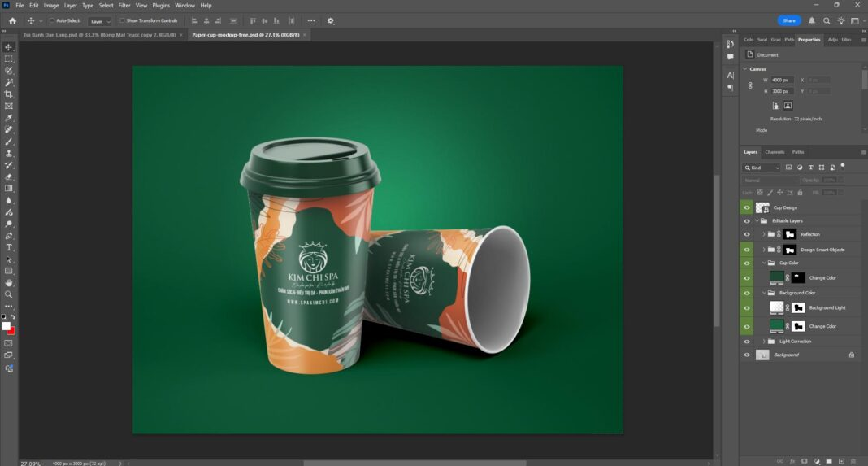Select the Frame tool
Image resolution: width=868 pixels, height=466 pixels.
coord(8,106)
